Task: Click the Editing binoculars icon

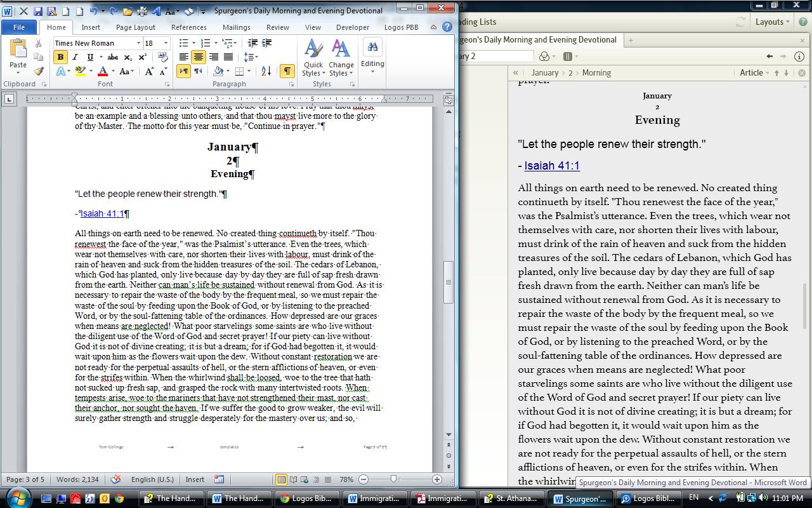Action: 372,47
